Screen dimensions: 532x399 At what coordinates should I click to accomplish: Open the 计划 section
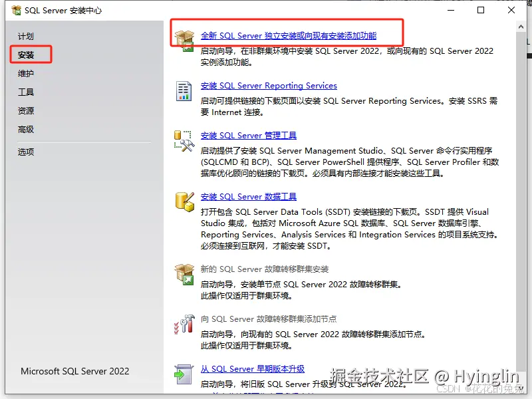click(x=26, y=37)
